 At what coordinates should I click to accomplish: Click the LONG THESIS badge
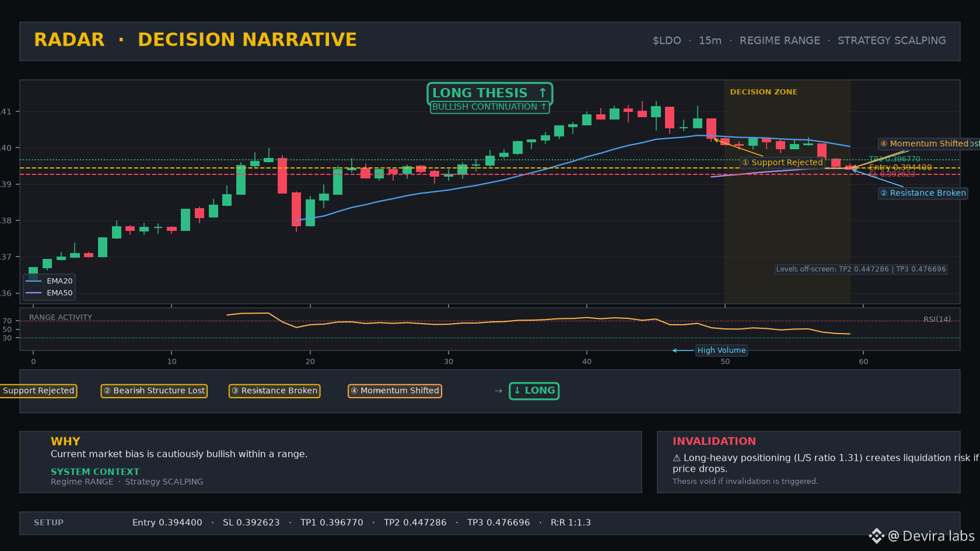489,93
